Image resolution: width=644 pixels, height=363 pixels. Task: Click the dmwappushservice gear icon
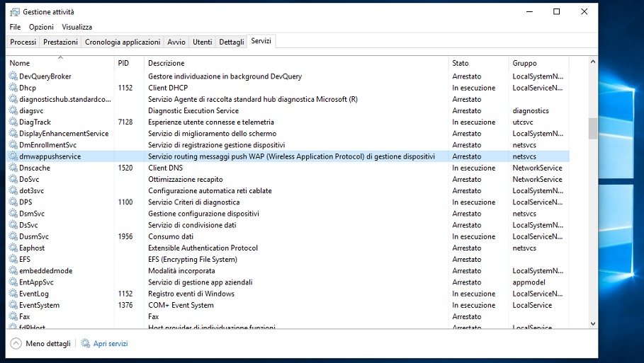coord(13,156)
